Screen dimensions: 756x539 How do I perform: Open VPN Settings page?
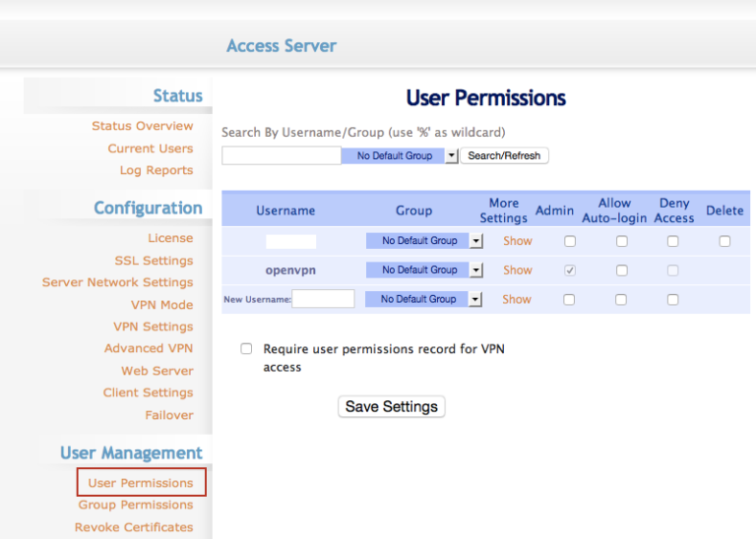pos(154,327)
